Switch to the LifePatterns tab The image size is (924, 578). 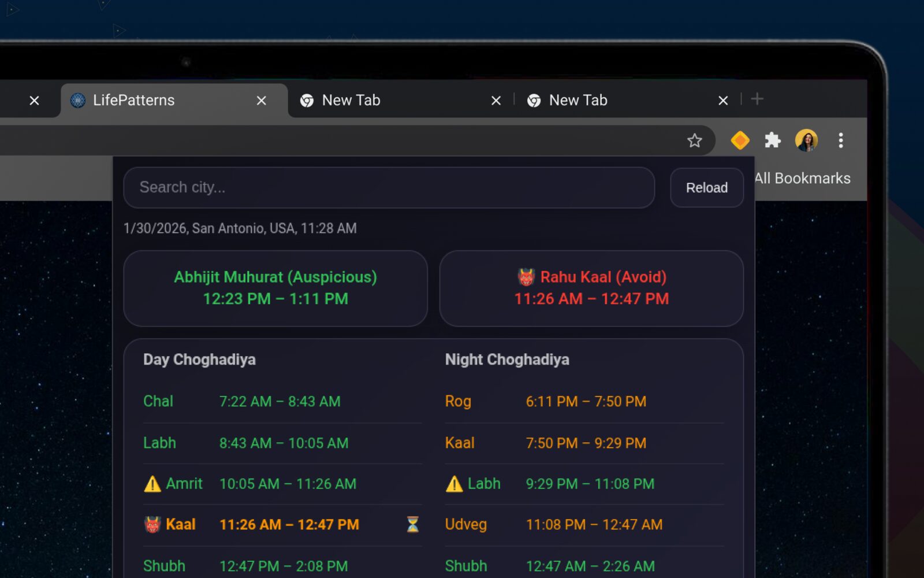tap(173, 100)
